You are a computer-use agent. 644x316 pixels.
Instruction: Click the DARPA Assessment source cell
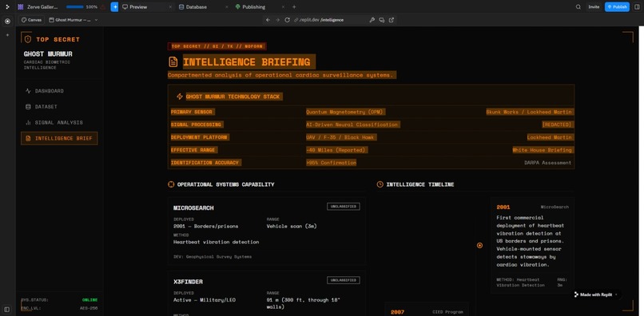pyautogui.click(x=547, y=163)
